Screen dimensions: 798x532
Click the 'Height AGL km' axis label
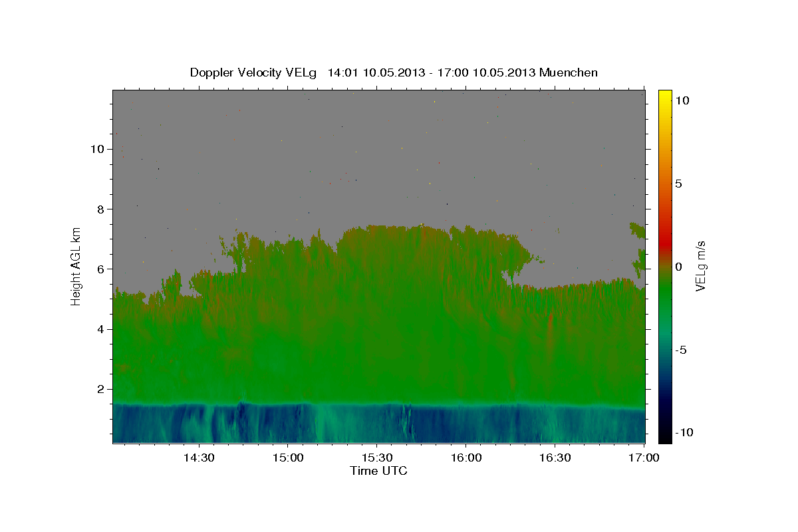(76, 265)
